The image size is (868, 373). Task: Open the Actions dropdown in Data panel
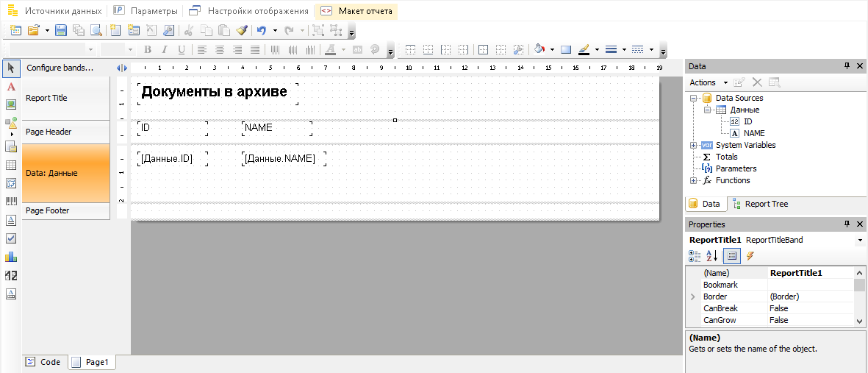click(x=709, y=82)
